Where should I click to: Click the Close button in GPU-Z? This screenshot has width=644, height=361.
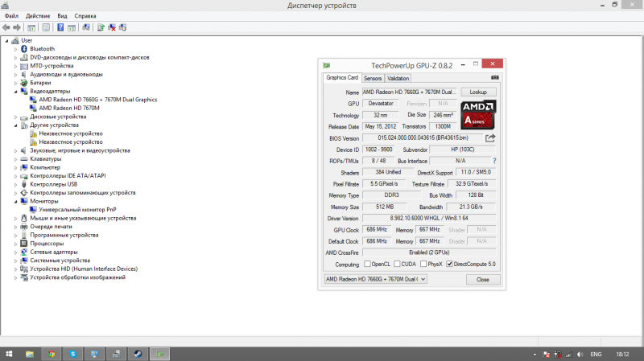[482, 279]
